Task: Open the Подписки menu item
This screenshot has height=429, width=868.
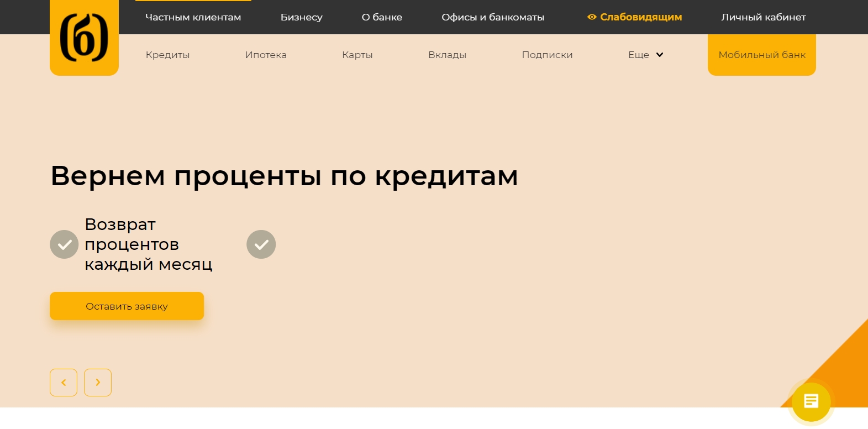Action: 548,55
